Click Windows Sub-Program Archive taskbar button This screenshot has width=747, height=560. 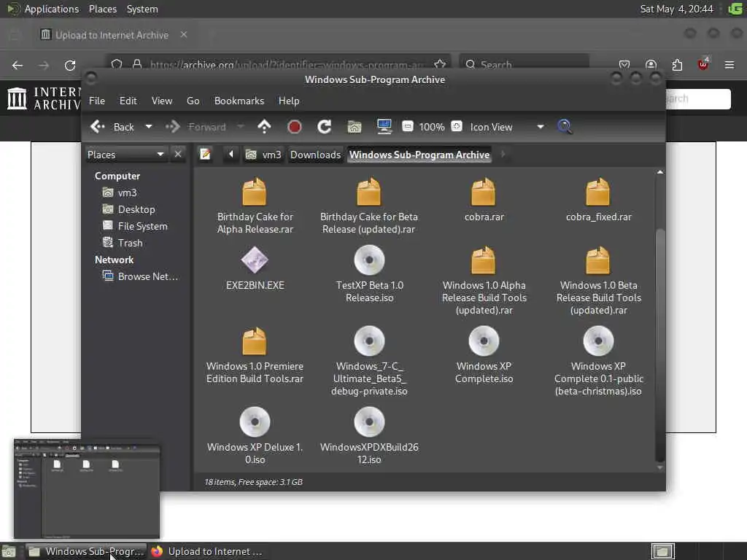point(86,551)
